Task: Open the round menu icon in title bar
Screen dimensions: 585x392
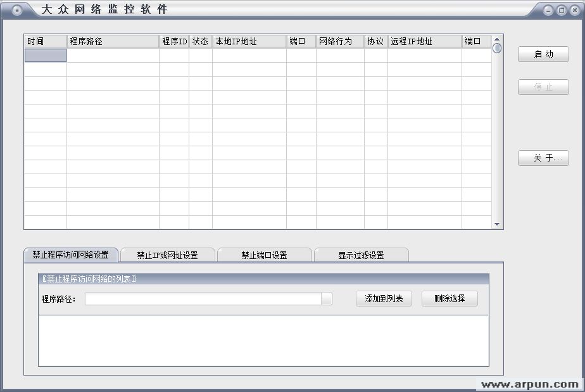Action: coord(17,10)
